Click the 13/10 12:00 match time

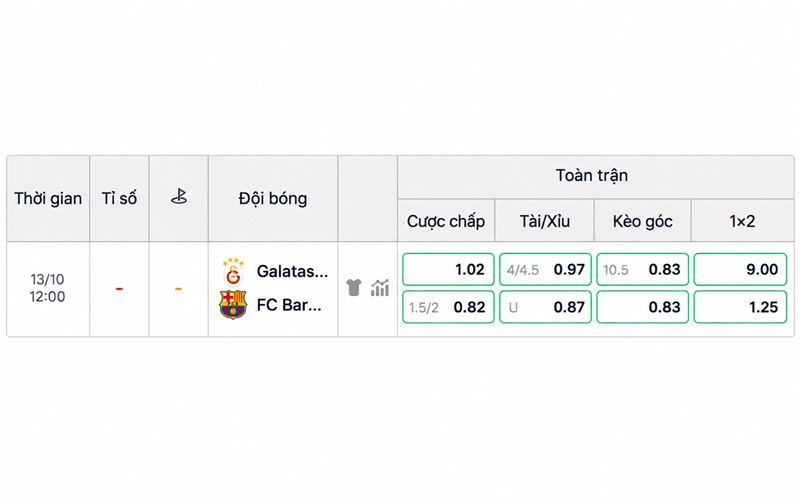click(47, 288)
